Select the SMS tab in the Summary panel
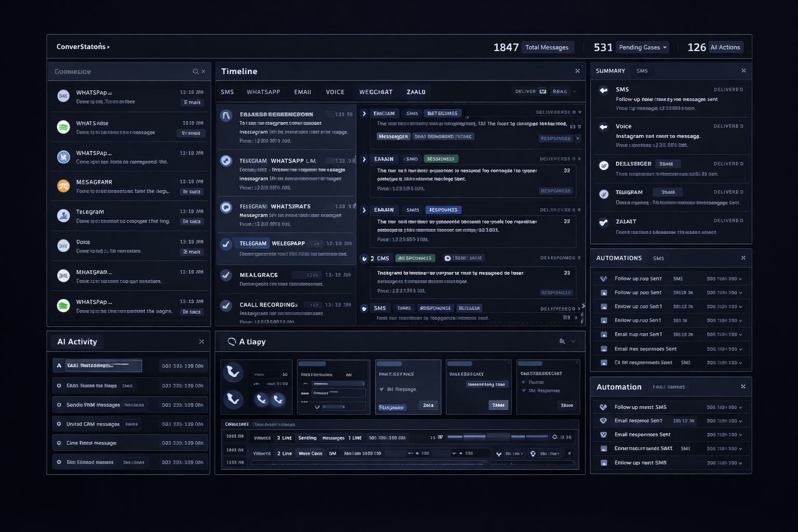Viewport: 798px width, 532px height. 643,71
